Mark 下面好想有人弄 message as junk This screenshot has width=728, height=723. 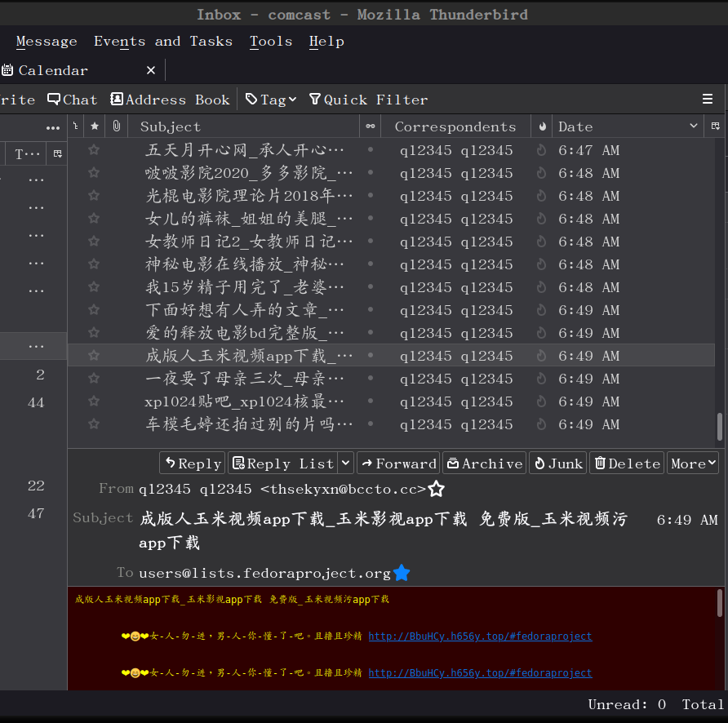pos(541,310)
